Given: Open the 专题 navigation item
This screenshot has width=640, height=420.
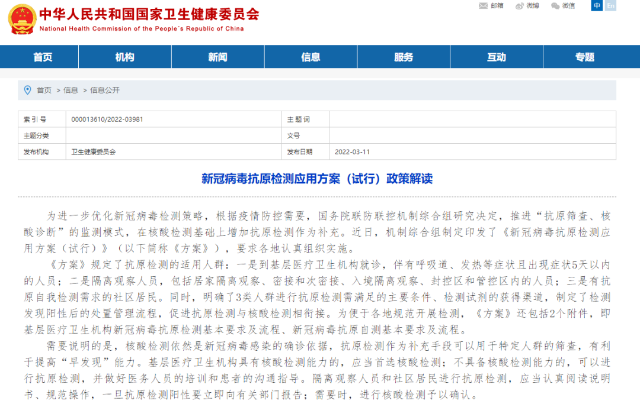Looking at the screenshot, I should [x=589, y=57].
